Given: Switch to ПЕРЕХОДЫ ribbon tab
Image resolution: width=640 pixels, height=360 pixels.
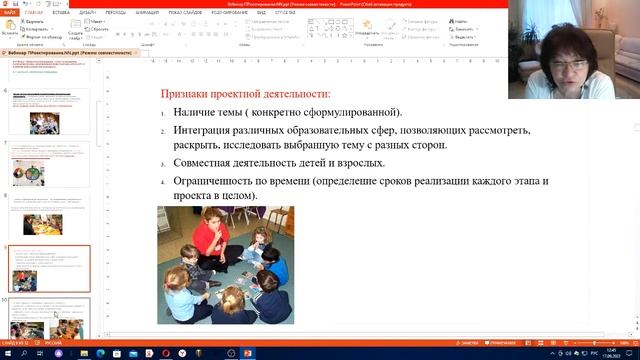Looking at the screenshot, I should tap(116, 13).
